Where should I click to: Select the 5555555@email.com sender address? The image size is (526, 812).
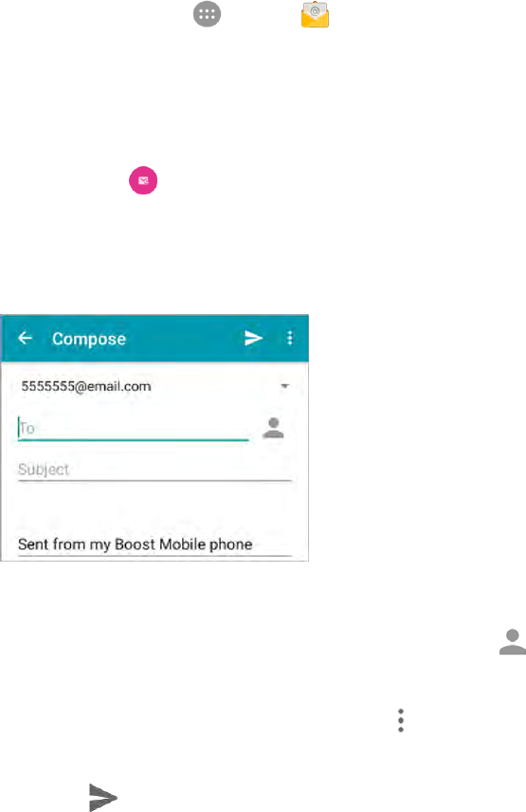[86, 386]
